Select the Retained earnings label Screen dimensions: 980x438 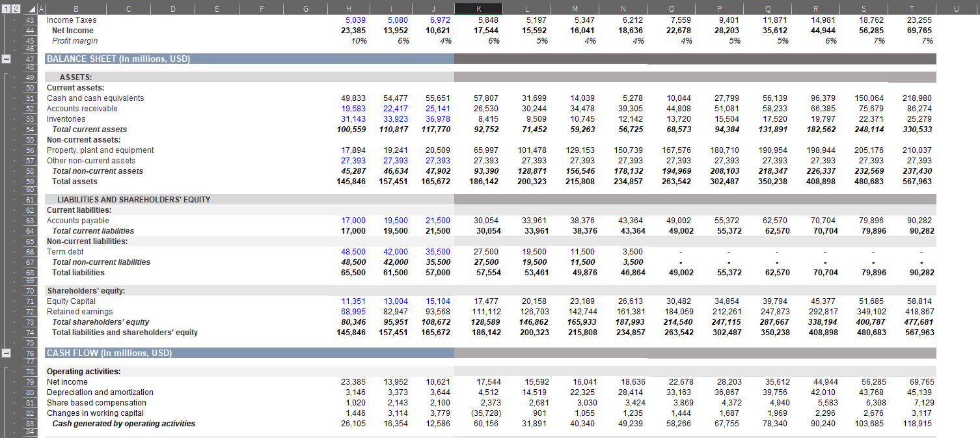point(79,312)
